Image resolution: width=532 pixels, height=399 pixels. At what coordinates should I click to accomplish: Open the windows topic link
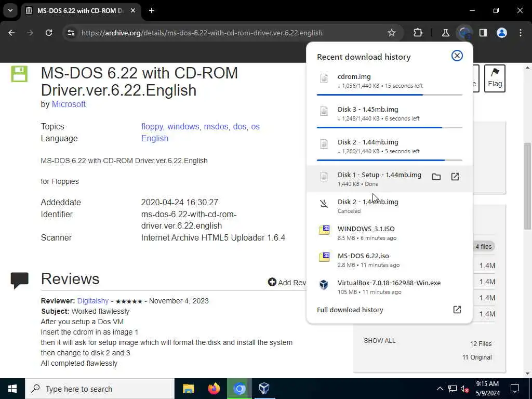click(184, 127)
